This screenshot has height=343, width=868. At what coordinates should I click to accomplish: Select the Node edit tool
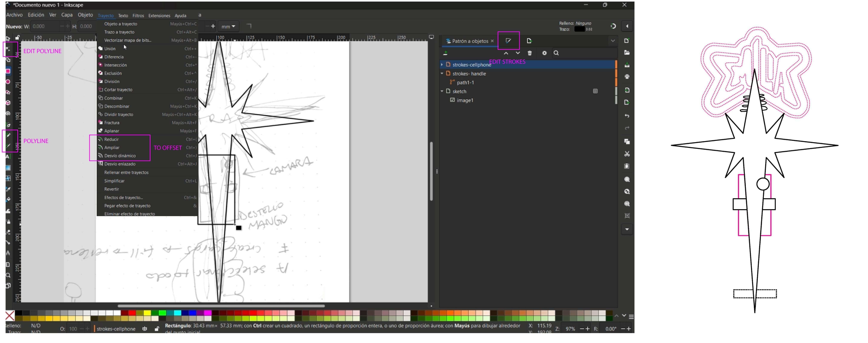[x=8, y=49]
